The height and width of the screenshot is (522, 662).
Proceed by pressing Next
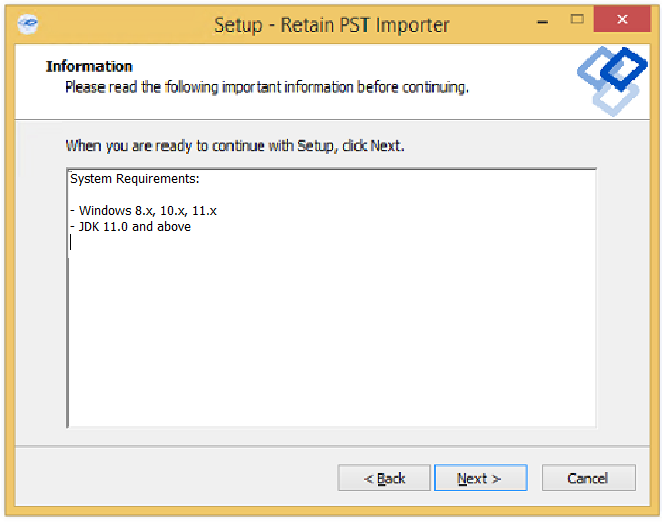tap(480, 478)
